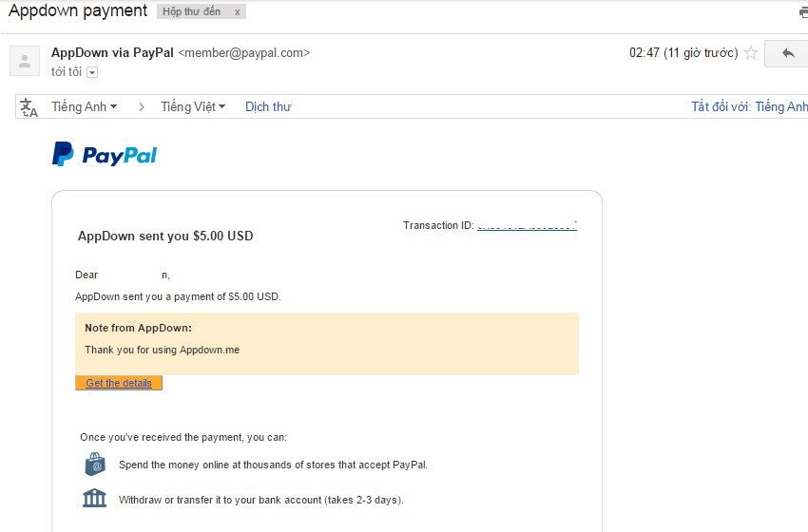Click the reply arrow button
The height and width of the screenshot is (532, 808).
[x=787, y=53]
